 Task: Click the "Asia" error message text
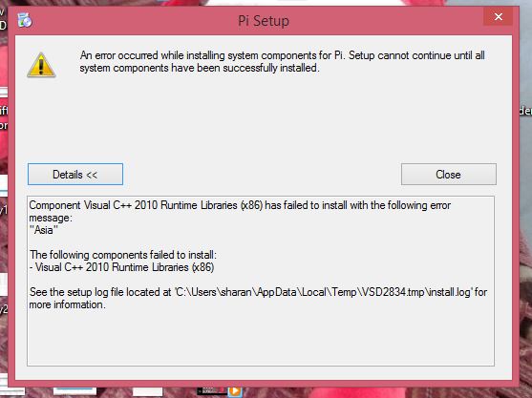click(43, 230)
